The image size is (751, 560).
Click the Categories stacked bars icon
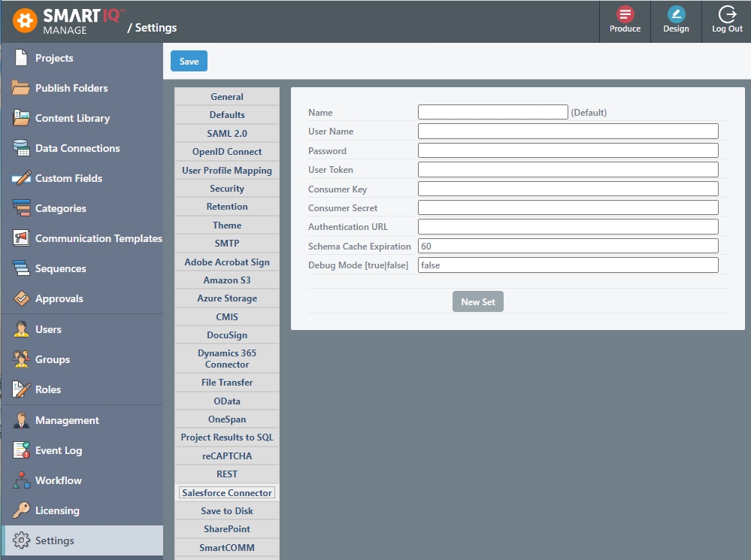[x=21, y=208]
